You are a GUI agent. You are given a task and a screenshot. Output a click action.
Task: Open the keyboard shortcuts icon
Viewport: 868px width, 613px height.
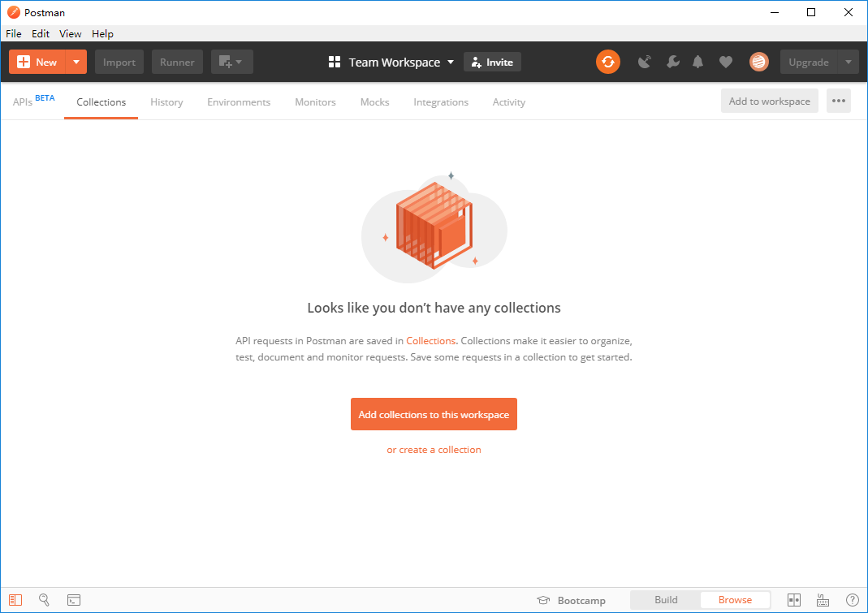823,600
